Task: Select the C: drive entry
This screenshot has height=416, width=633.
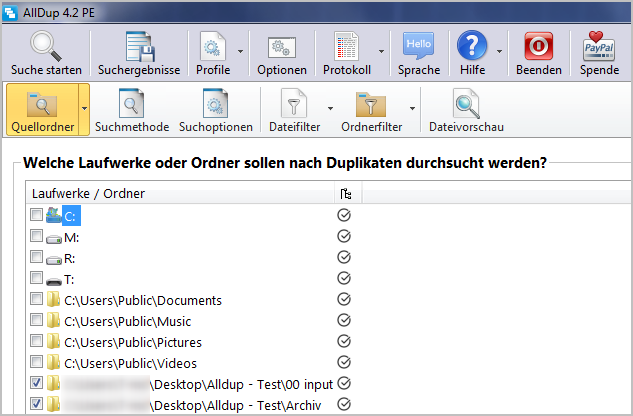Action: click(x=70, y=216)
